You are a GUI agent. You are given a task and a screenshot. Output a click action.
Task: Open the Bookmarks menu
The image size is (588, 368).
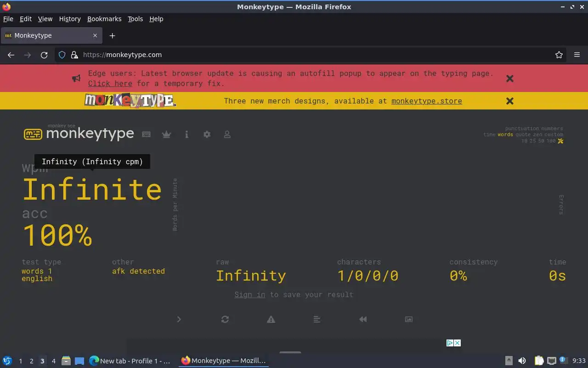[x=104, y=19]
